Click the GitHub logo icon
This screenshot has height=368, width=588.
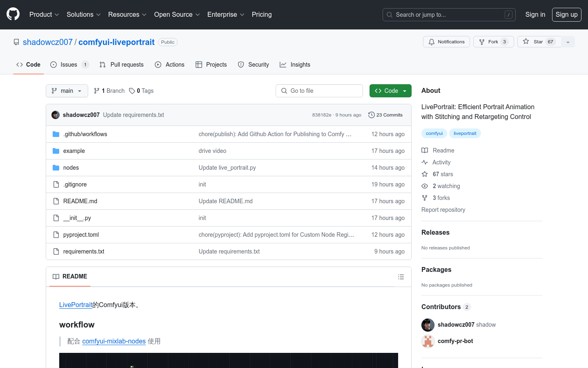point(13,14)
